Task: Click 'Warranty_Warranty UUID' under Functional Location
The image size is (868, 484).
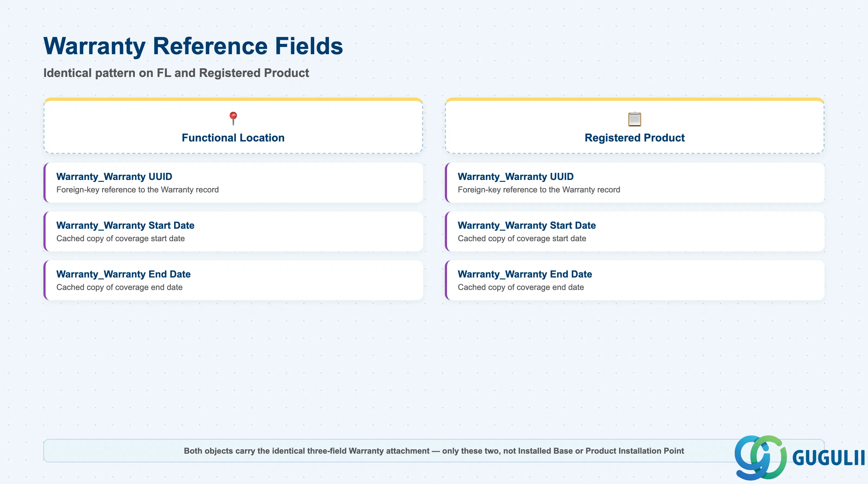Action: [114, 176]
